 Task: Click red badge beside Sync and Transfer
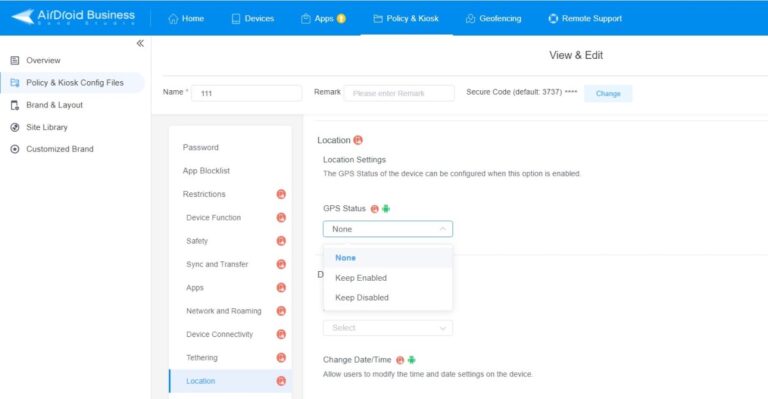[281, 264]
